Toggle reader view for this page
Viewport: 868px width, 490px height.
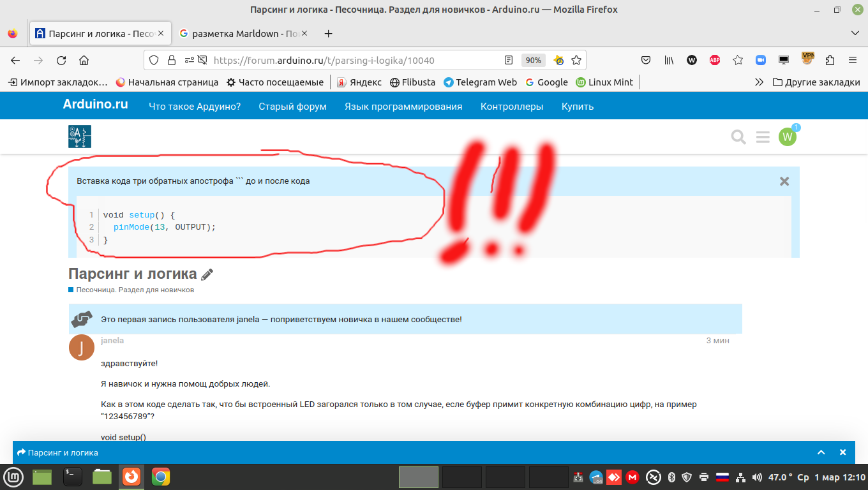click(x=509, y=60)
